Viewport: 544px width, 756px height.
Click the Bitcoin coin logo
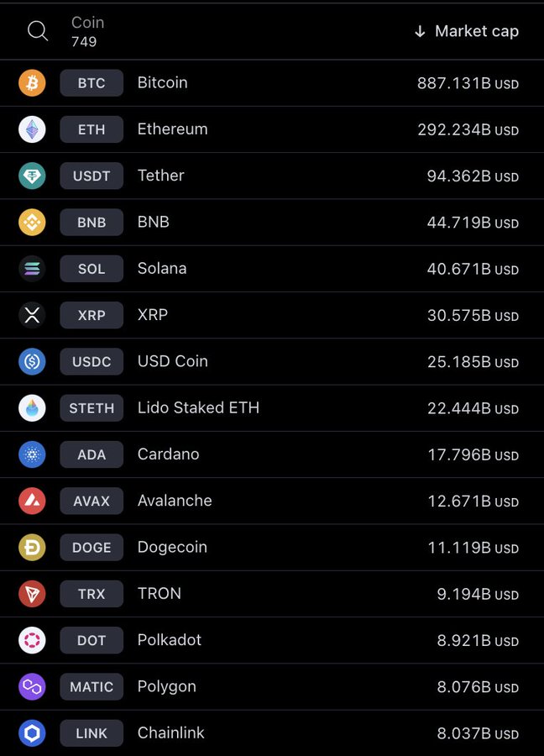tap(32, 83)
